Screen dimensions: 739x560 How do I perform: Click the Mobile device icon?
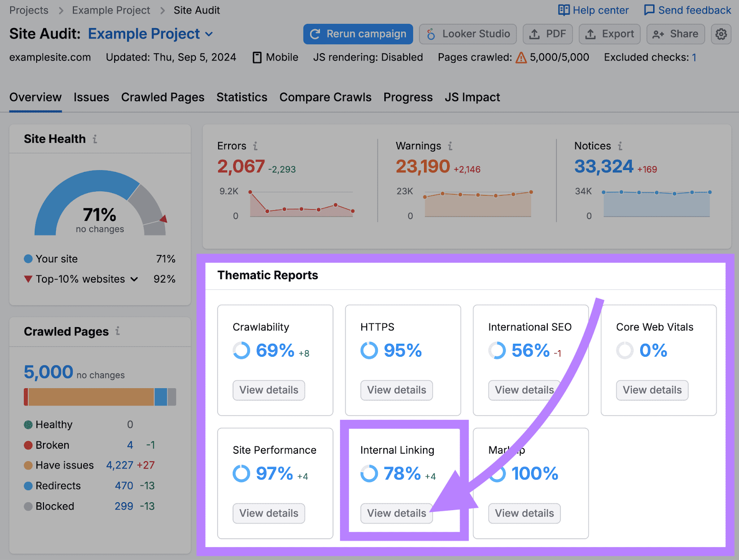[x=257, y=57]
